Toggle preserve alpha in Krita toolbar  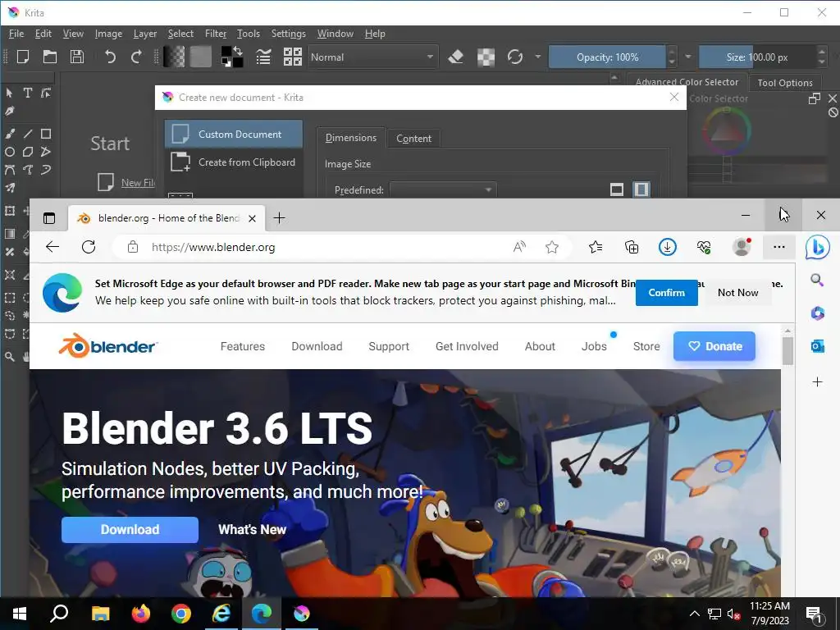point(486,57)
